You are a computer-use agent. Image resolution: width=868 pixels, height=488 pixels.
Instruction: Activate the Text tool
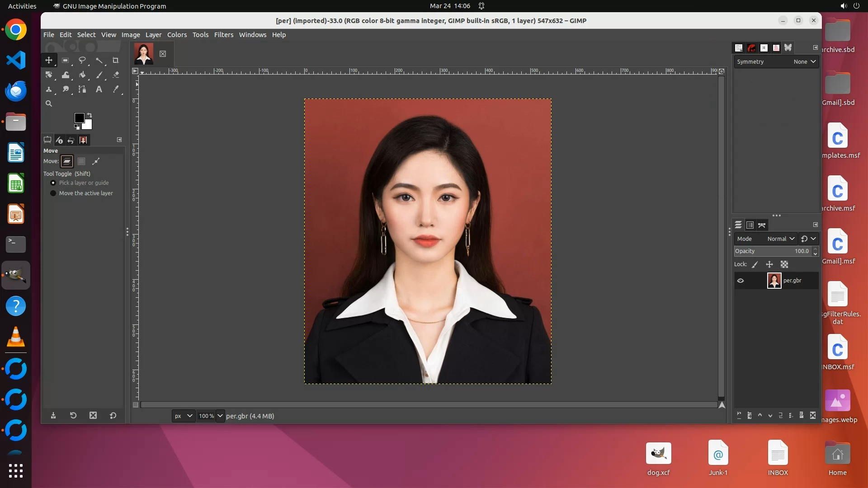(x=99, y=89)
